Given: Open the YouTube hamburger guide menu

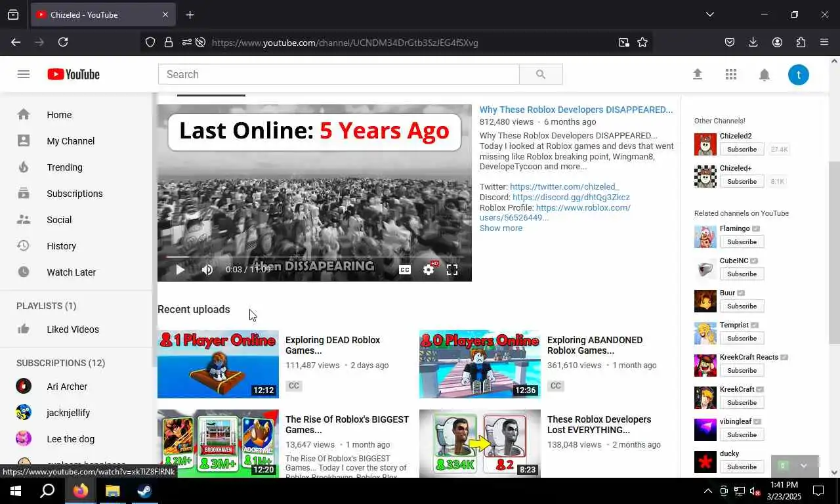Looking at the screenshot, I should pyautogui.click(x=24, y=74).
